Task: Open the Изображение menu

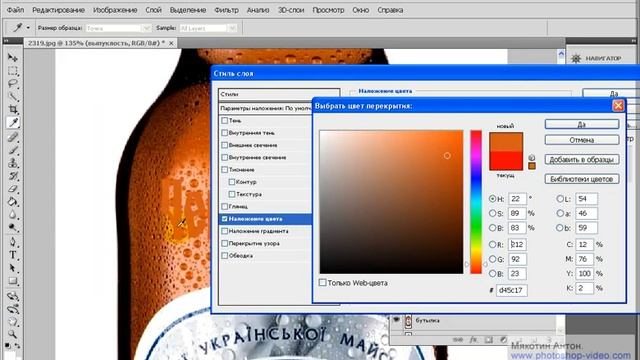Action: click(115, 10)
